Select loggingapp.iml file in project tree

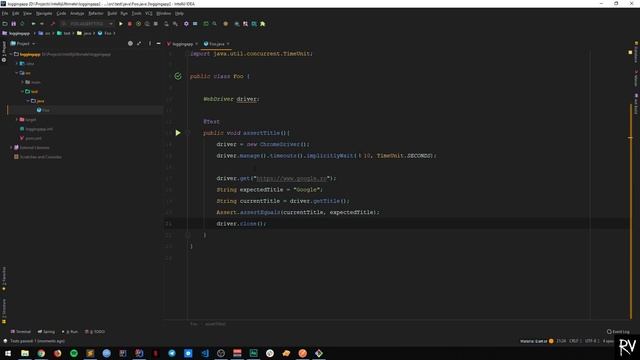(36, 129)
